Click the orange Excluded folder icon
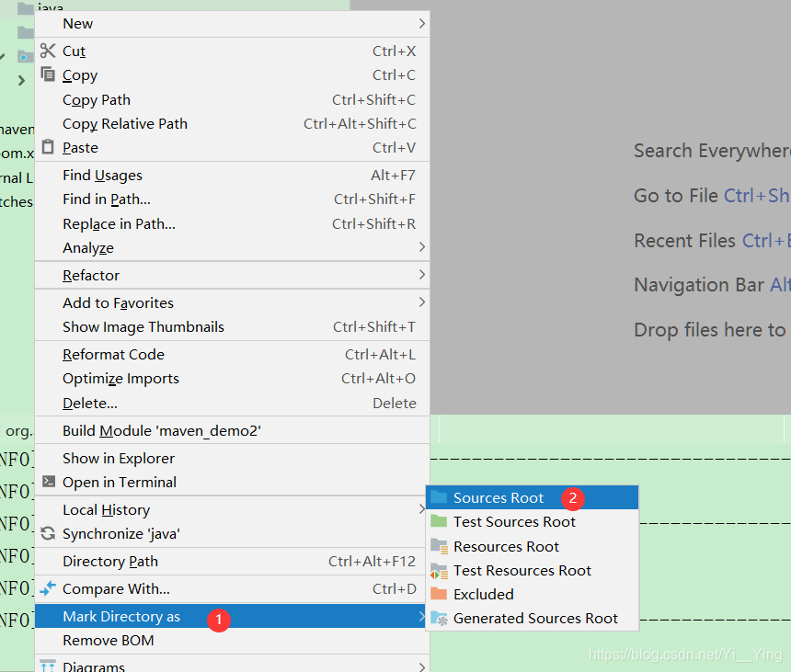Image resolution: width=791 pixels, height=672 pixels. (x=439, y=593)
